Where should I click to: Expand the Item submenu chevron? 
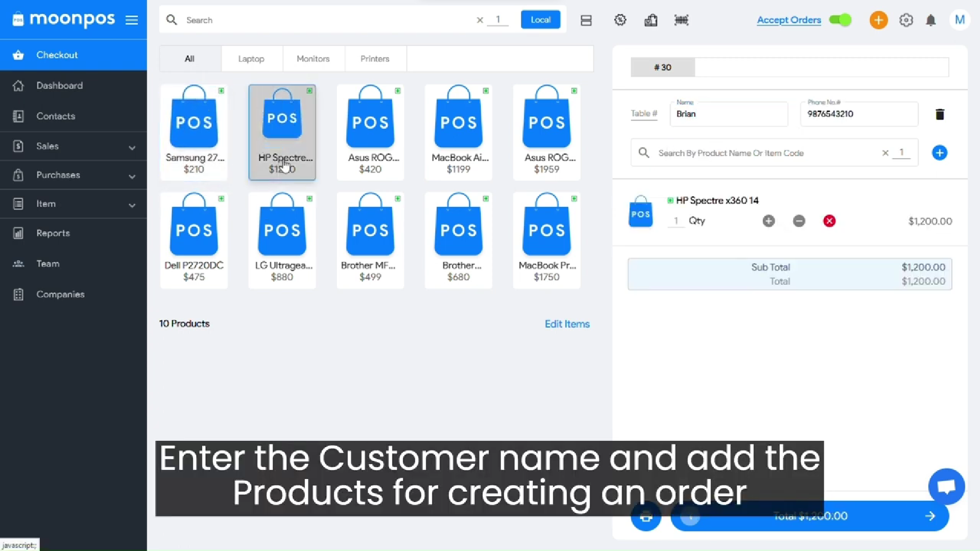coord(132,205)
